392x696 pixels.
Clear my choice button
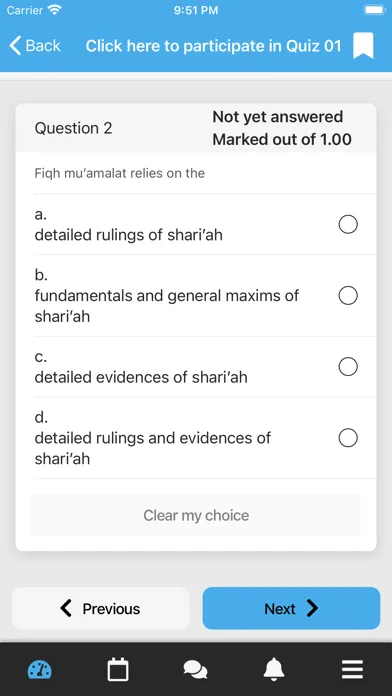click(196, 515)
